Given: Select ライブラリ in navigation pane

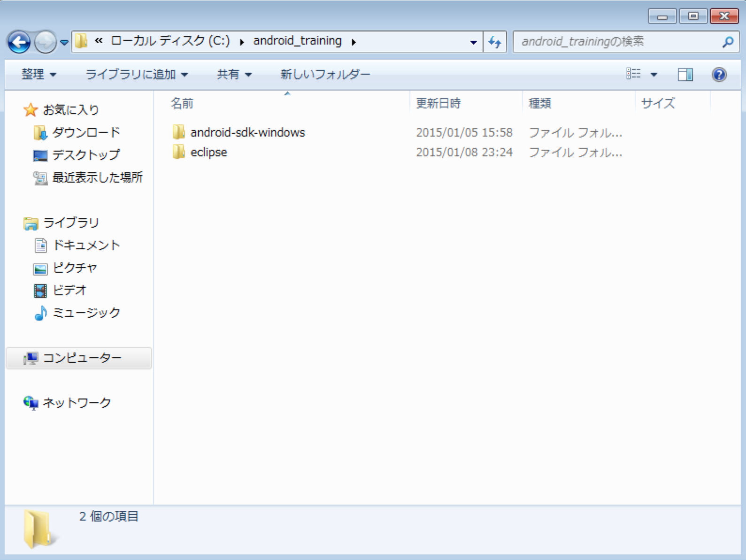Looking at the screenshot, I should click(71, 222).
